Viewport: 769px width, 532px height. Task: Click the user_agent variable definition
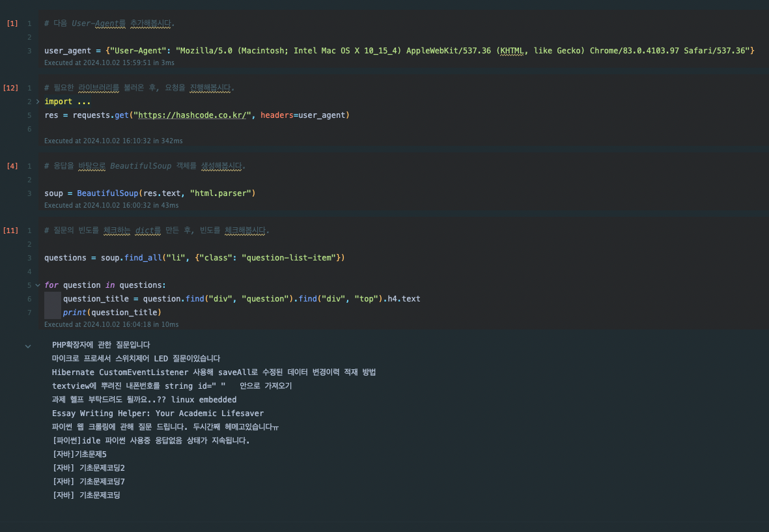(68, 51)
